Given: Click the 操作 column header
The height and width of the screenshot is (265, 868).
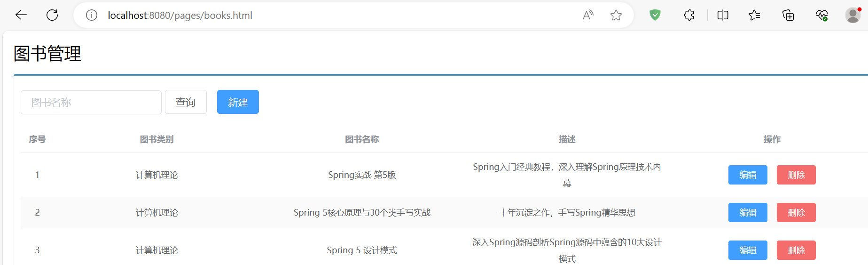Looking at the screenshot, I should click(772, 139).
